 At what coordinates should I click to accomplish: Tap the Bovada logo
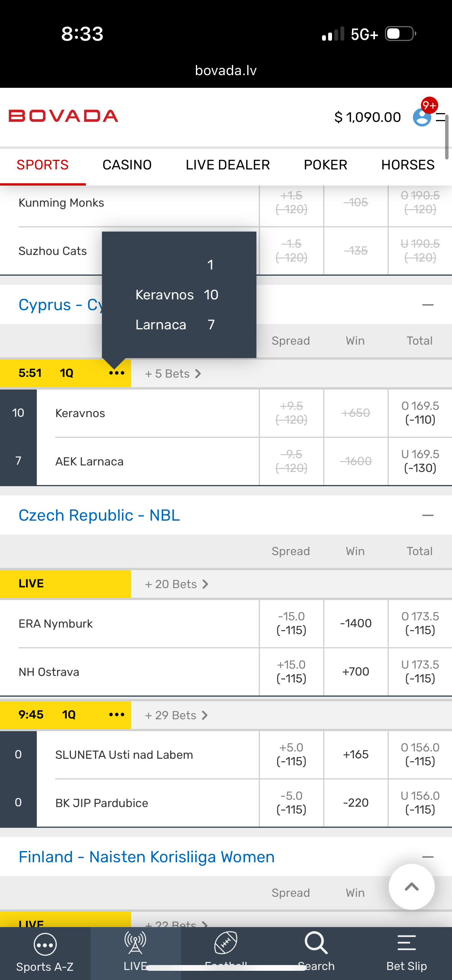(x=63, y=116)
